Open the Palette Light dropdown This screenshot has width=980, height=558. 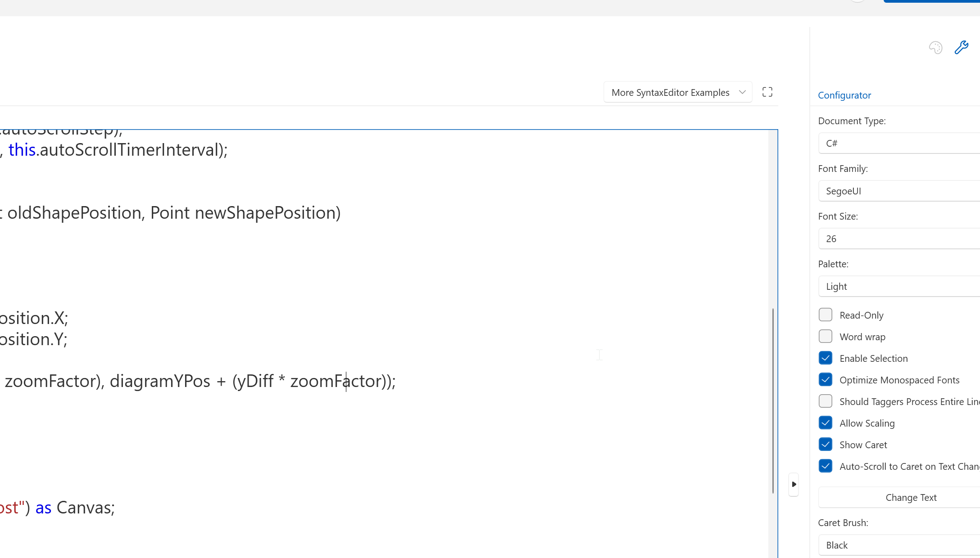[x=898, y=287]
